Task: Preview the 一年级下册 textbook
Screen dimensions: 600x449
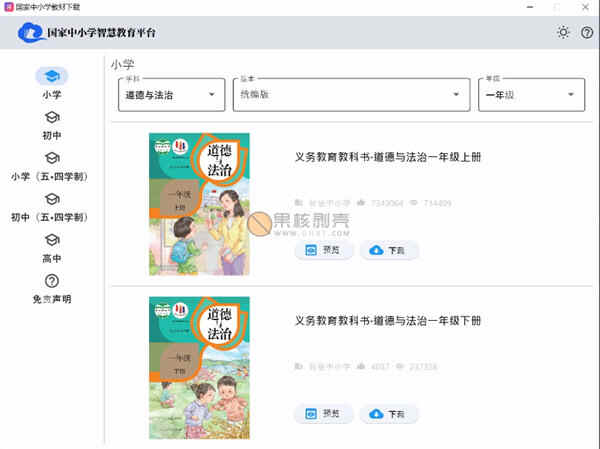Action: (324, 413)
